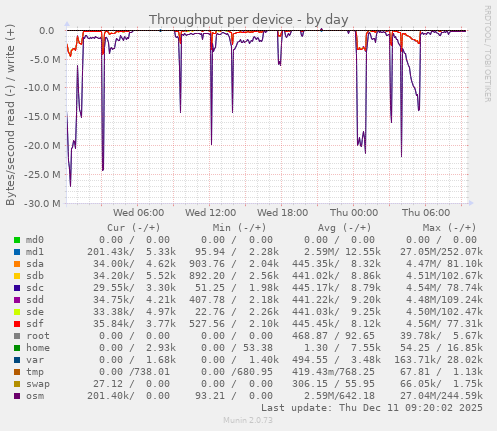Click var max value '163.71k/ 28.02k'
Viewport: 497px width, 431px height.
click(438, 360)
